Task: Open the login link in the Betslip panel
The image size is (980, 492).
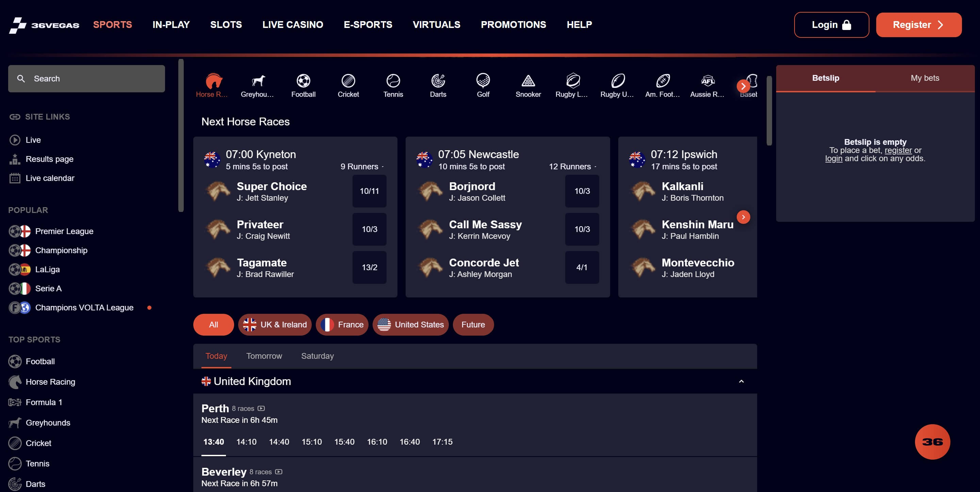Action: pos(833,158)
